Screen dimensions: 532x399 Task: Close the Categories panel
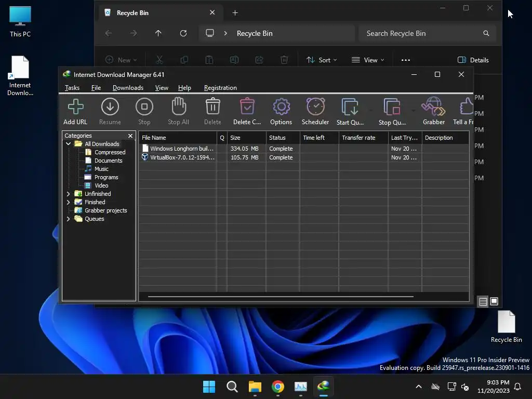130,136
